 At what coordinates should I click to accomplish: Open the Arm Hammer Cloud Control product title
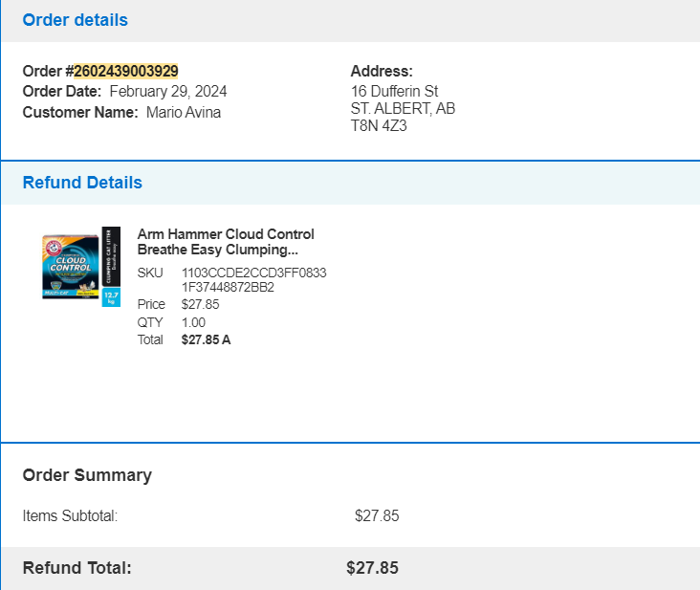pos(226,242)
